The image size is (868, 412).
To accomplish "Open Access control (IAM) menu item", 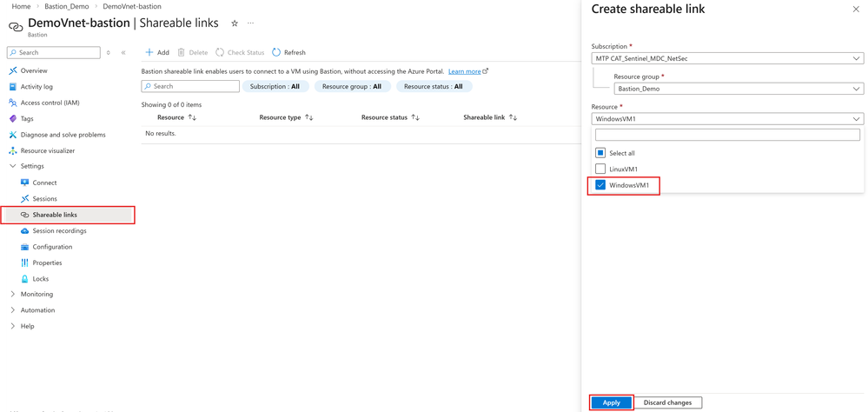I will point(50,103).
